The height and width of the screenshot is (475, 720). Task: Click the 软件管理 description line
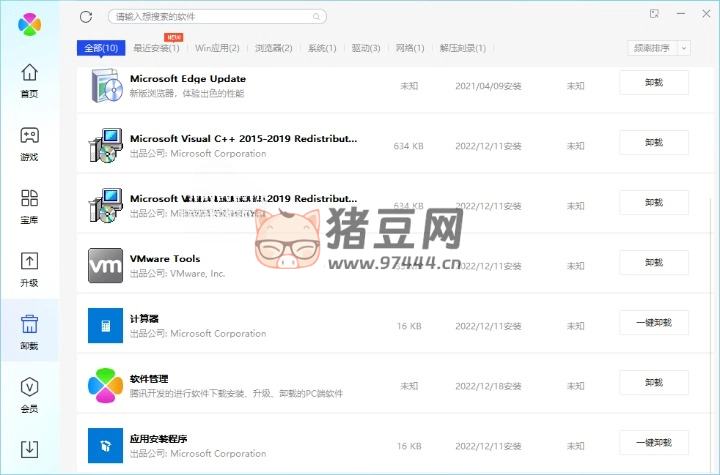click(236, 393)
